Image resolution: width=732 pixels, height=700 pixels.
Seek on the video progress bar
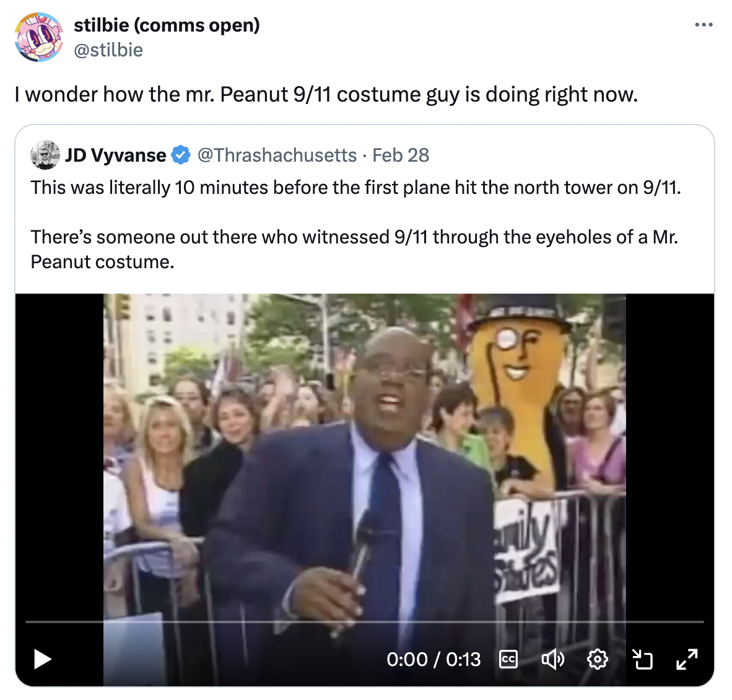tap(364, 622)
